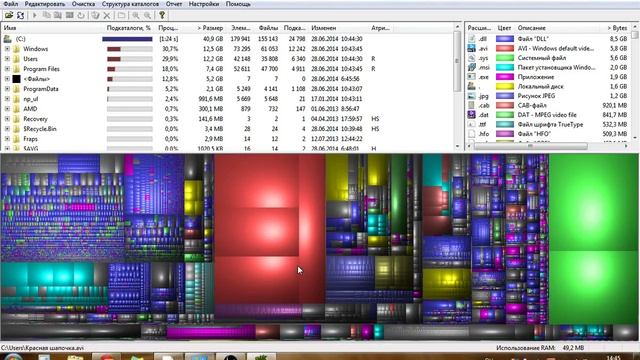The image size is (640, 360).
Task: Click the Использование RAM status bar text
Action: pyautogui.click(x=525, y=348)
